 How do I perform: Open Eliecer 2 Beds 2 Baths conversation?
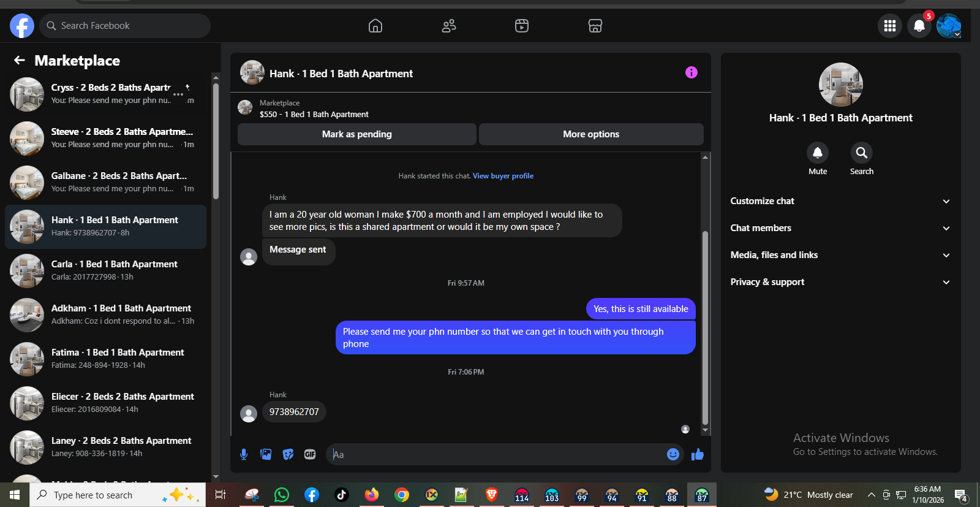(105, 403)
